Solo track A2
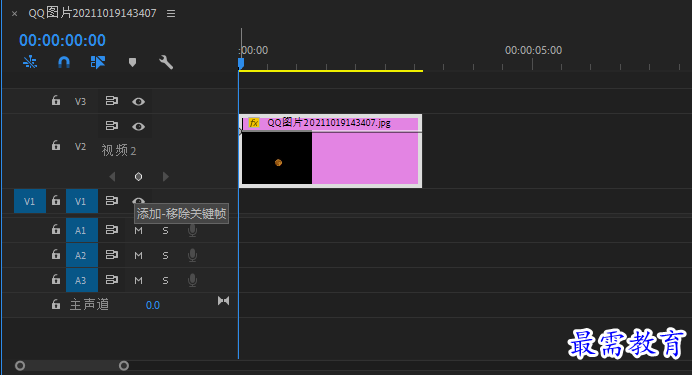 pyautogui.click(x=165, y=255)
